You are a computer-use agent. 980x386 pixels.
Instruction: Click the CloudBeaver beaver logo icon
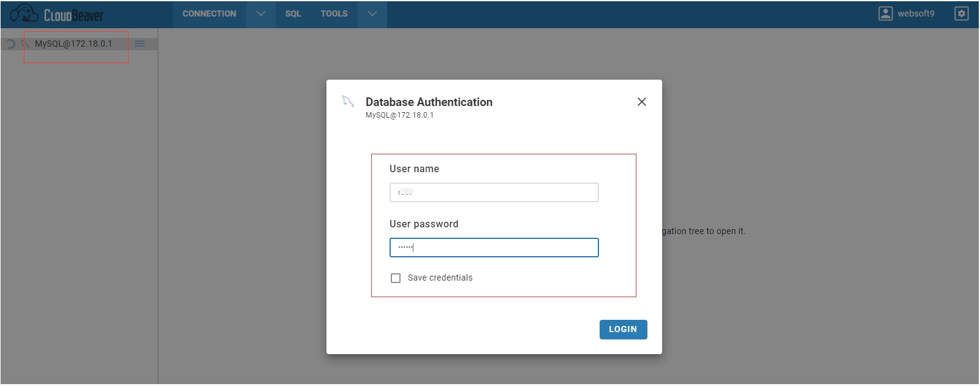point(24,13)
